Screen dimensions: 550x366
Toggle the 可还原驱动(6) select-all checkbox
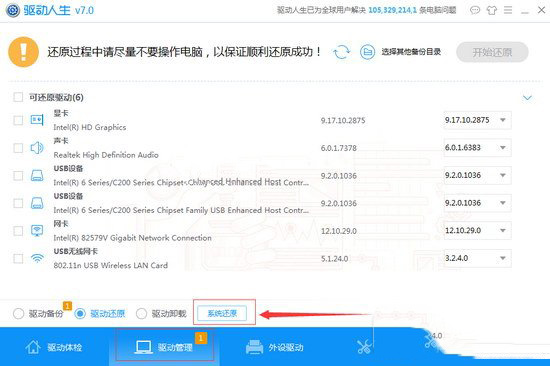click(18, 97)
